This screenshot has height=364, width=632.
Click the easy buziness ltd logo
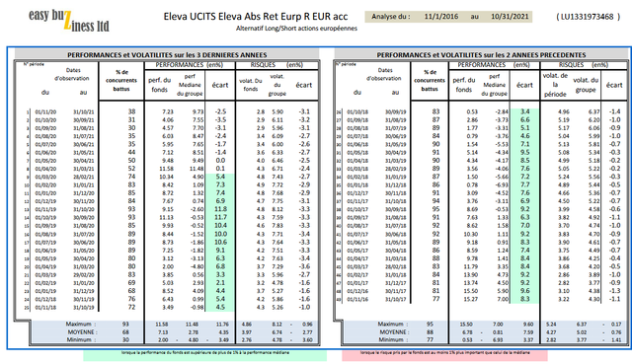coord(69,20)
